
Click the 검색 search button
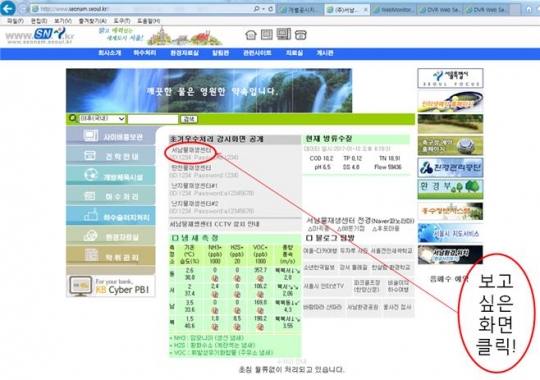tap(189, 119)
